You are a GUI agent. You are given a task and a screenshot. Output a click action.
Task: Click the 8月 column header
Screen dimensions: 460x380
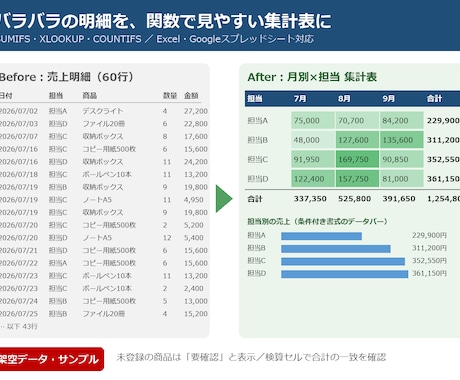click(x=344, y=99)
